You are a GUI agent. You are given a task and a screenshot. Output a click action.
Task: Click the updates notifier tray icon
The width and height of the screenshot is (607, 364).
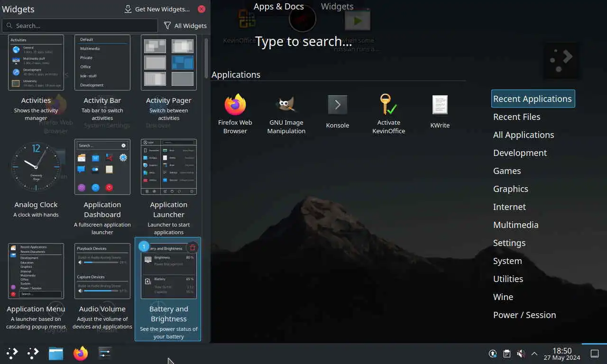coord(493,354)
